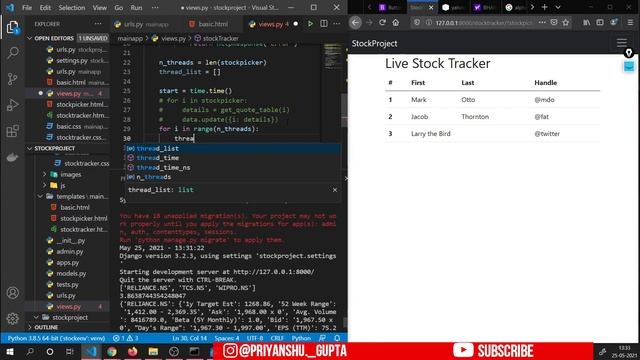Open editor more actions ellipsis

337,24
